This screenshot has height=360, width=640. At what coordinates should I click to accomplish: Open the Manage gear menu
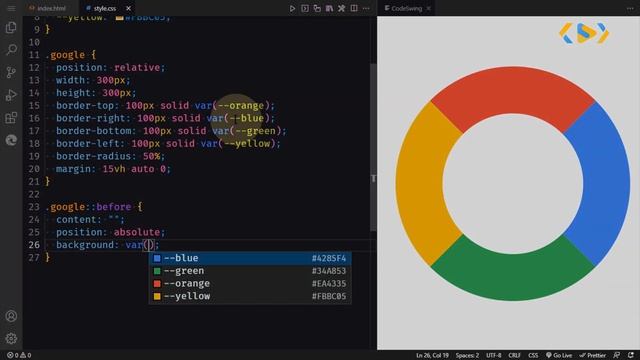11,338
